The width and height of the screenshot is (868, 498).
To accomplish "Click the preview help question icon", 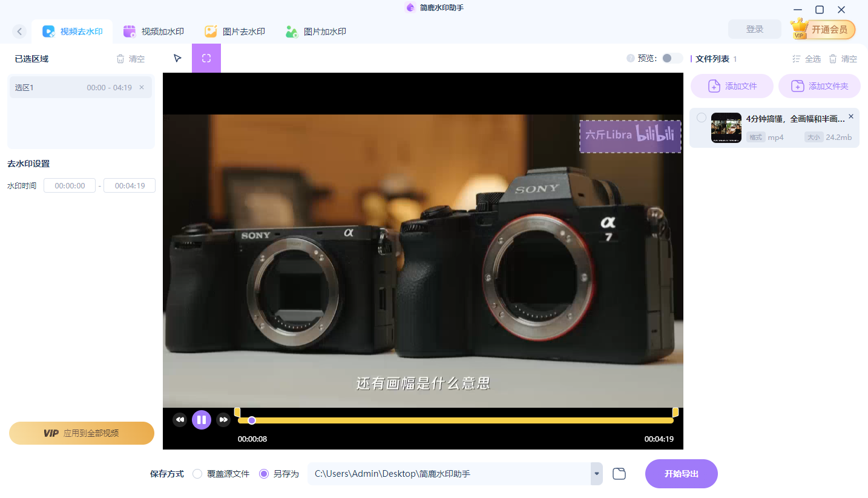I will pyautogui.click(x=631, y=58).
